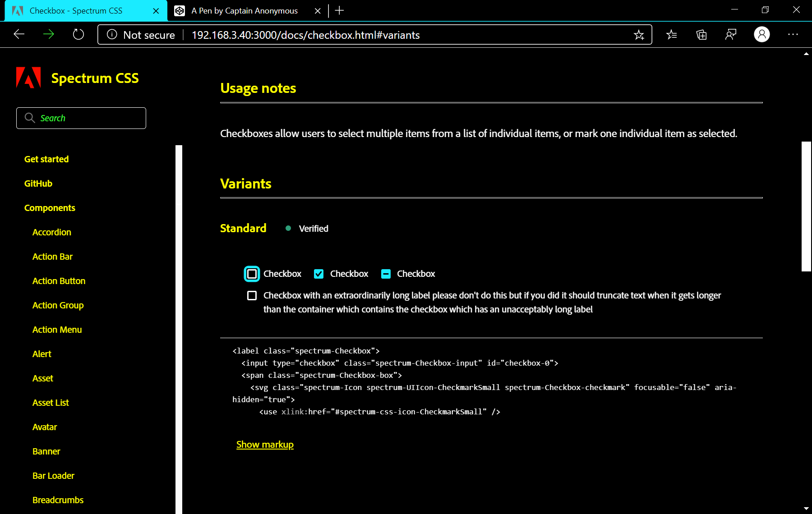Click the search magnifier icon
812x514 pixels.
pos(30,118)
